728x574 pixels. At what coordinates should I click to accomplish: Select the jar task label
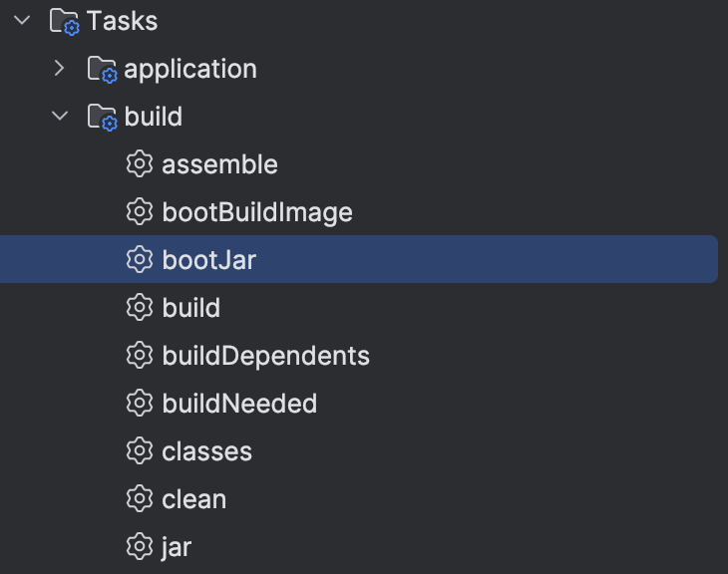(177, 547)
